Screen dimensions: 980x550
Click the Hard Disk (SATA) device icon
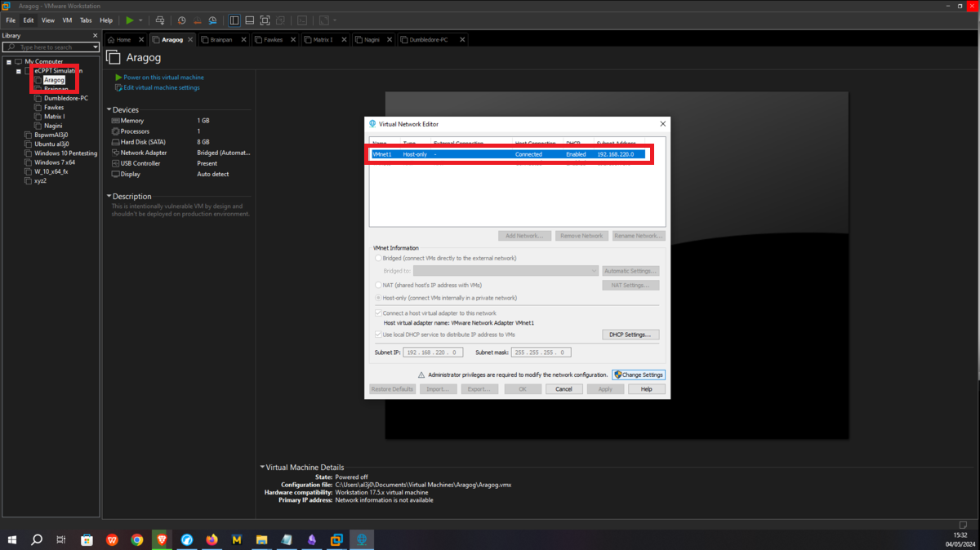pyautogui.click(x=115, y=142)
